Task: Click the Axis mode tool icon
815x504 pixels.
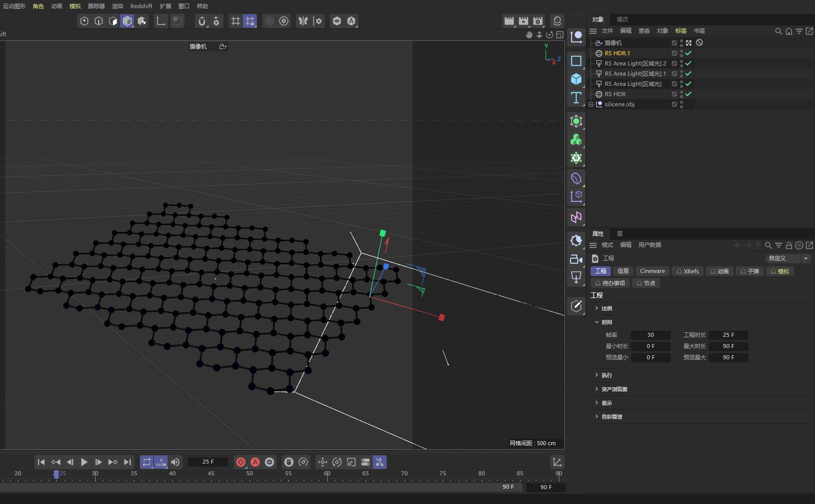Action: click(x=161, y=21)
